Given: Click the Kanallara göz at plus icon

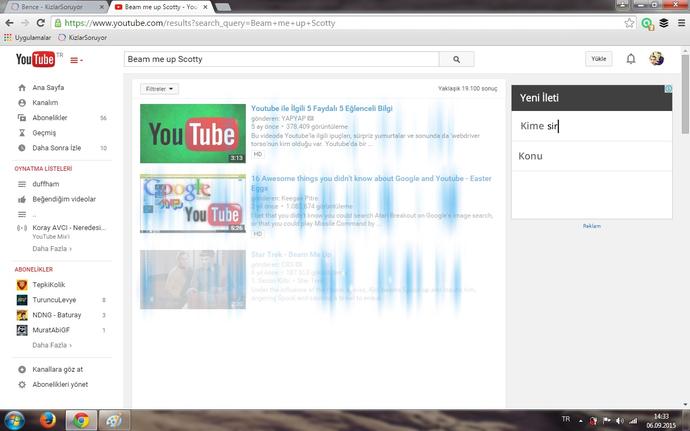Looking at the screenshot, I should (x=22, y=369).
